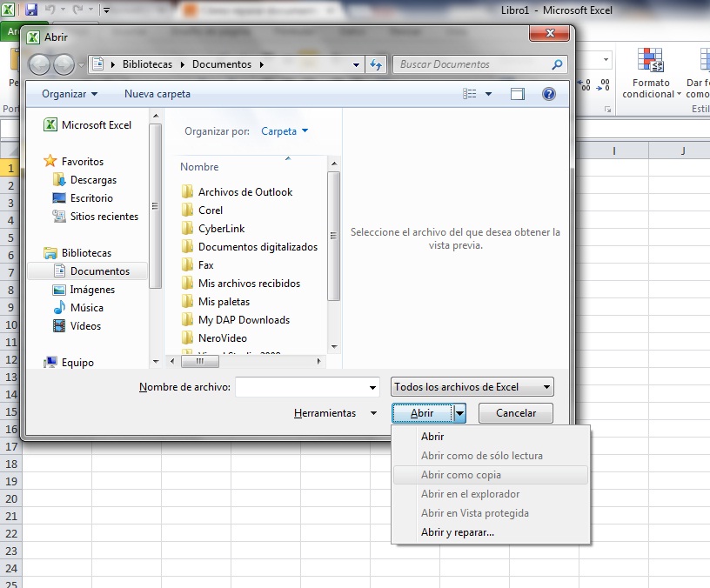The image size is (710, 588).
Task: Choose Abrir en Vista protegida entry
Action: [x=491, y=513]
